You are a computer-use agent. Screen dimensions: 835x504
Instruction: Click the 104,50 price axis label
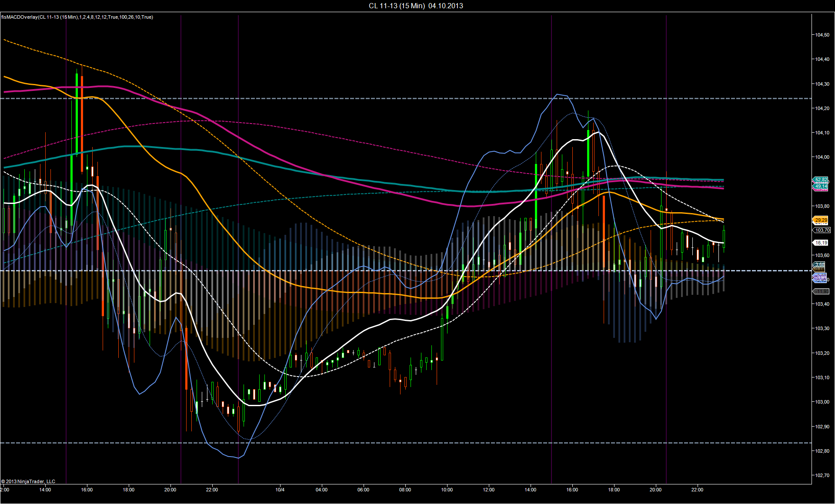(822, 35)
